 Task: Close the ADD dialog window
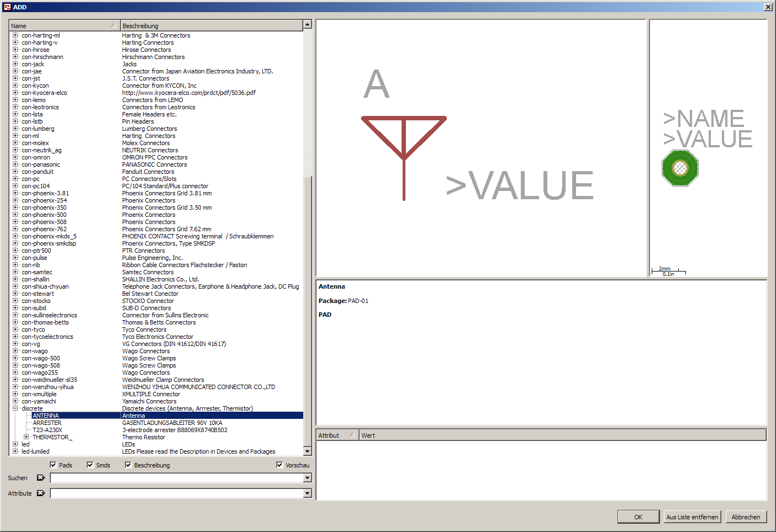click(768, 7)
